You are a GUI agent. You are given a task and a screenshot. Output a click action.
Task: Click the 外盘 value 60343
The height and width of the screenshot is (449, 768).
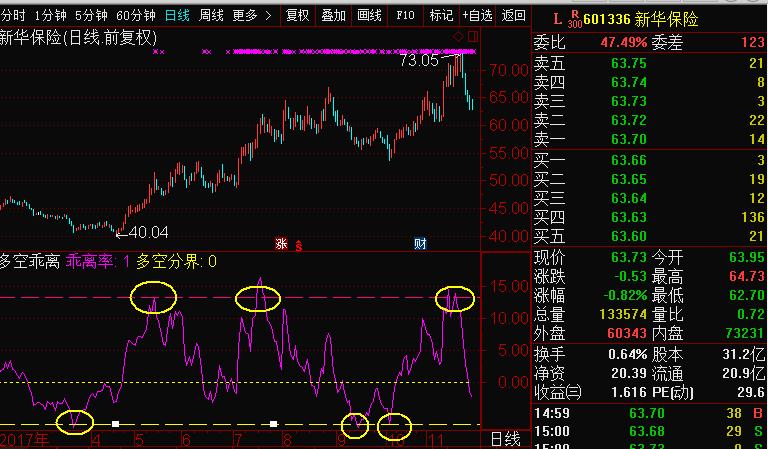626,334
